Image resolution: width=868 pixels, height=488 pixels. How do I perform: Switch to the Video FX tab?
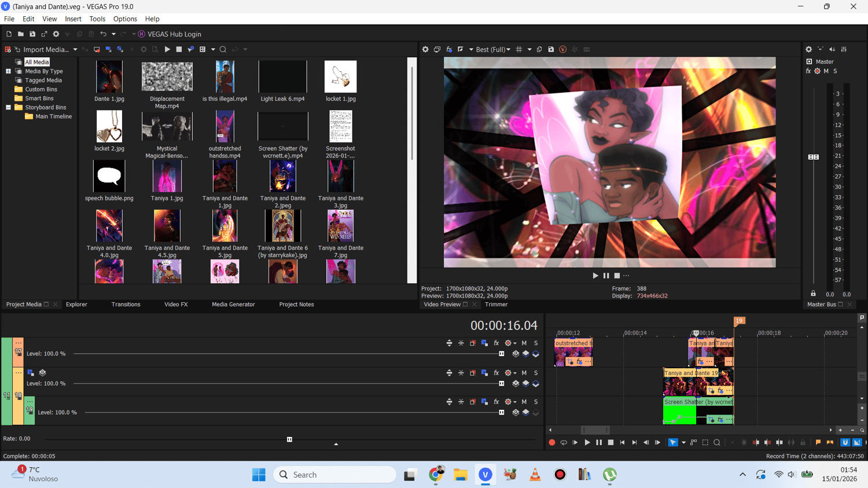point(176,304)
